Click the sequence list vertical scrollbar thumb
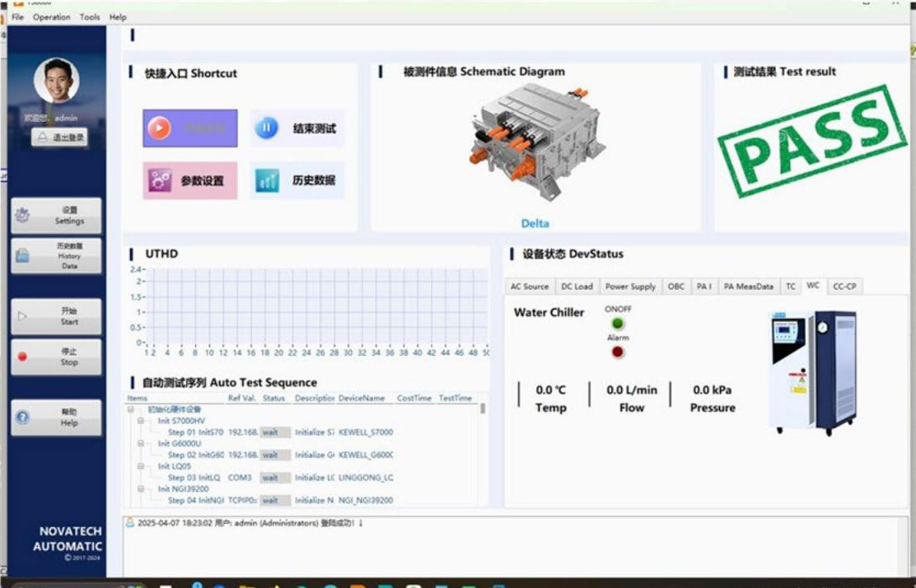 (483, 408)
